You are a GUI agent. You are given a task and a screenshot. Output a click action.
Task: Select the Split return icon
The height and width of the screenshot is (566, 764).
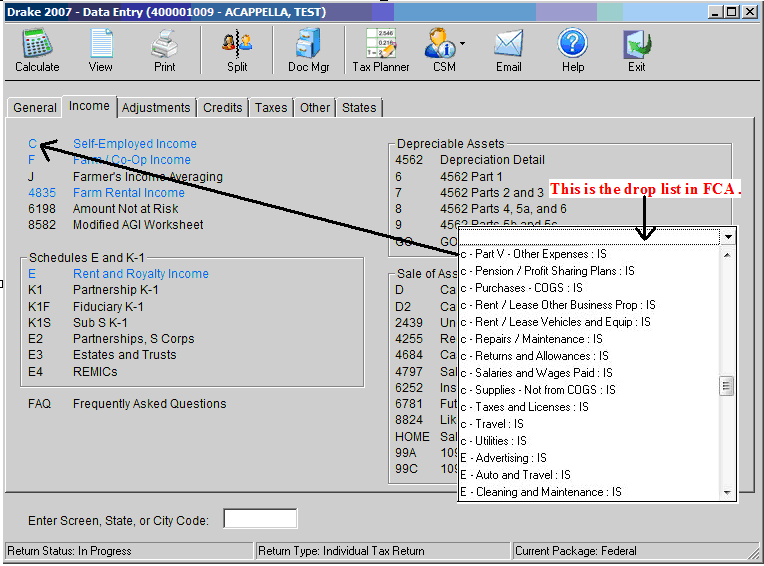(x=237, y=43)
